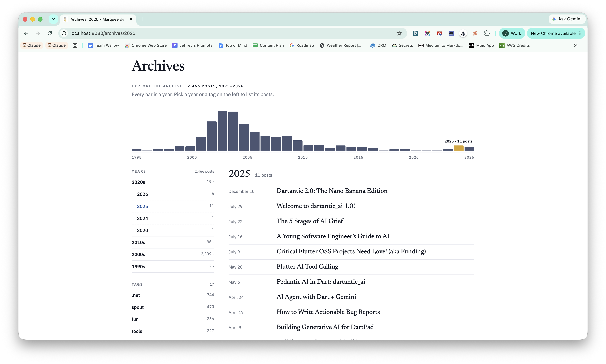
Task: Select the year 2020 in the sidebar
Action: (173, 230)
